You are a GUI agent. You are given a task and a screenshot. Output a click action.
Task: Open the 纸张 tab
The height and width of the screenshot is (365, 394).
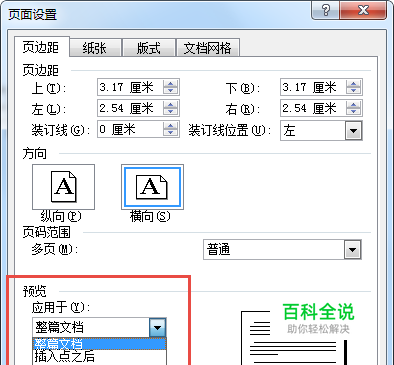click(95, 48)
